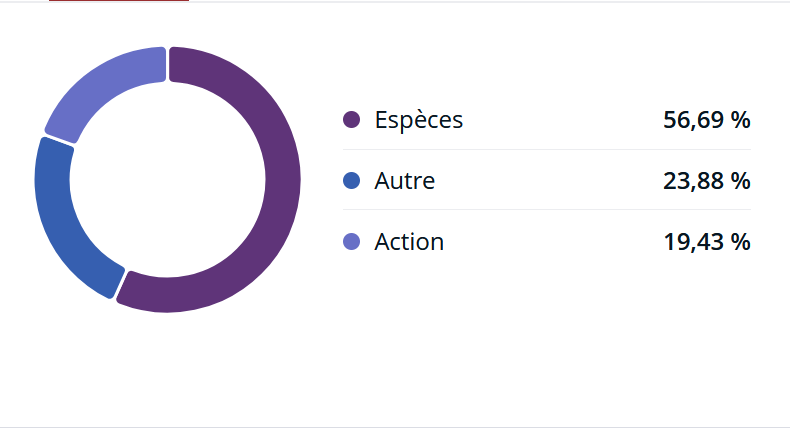
Task: Click the divider line below Espèces row
Action: coord(547,149)
